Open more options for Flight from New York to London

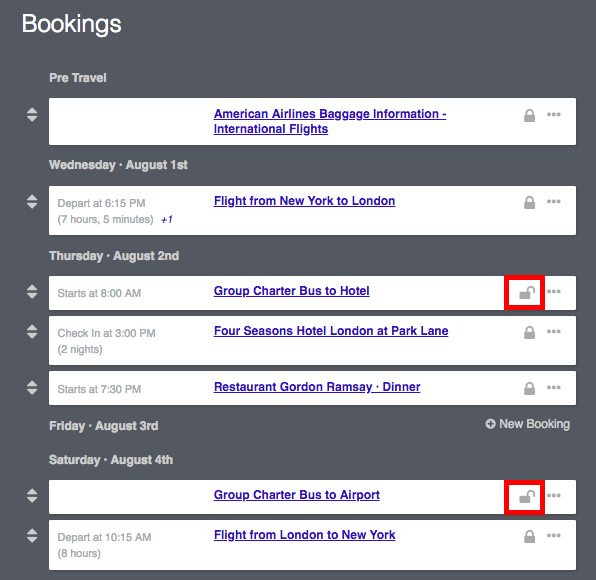[553, 201]
